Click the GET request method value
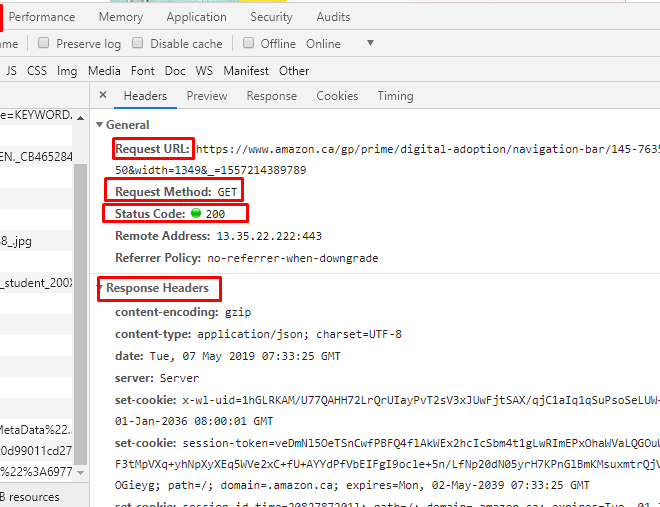The image size is (660, 507). point(227,192)
